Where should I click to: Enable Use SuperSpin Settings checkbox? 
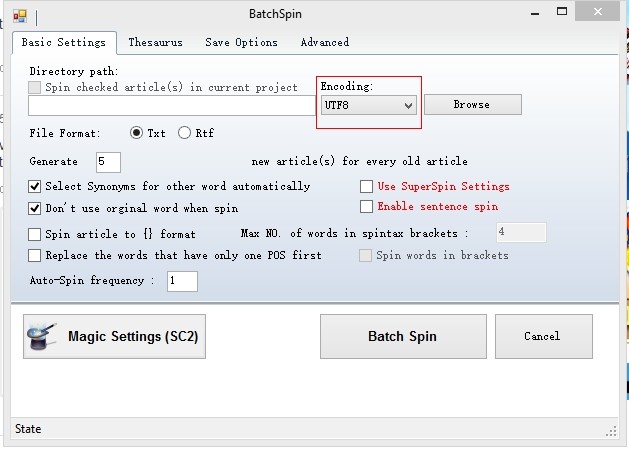[x=367, y=187]
